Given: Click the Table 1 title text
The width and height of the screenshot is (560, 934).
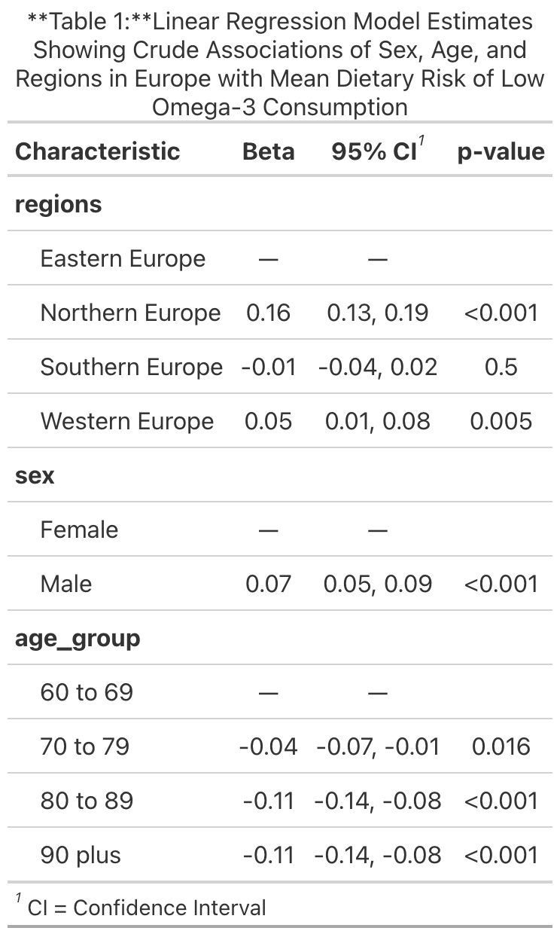Looking at the screenshot, I should pos(280,64).
